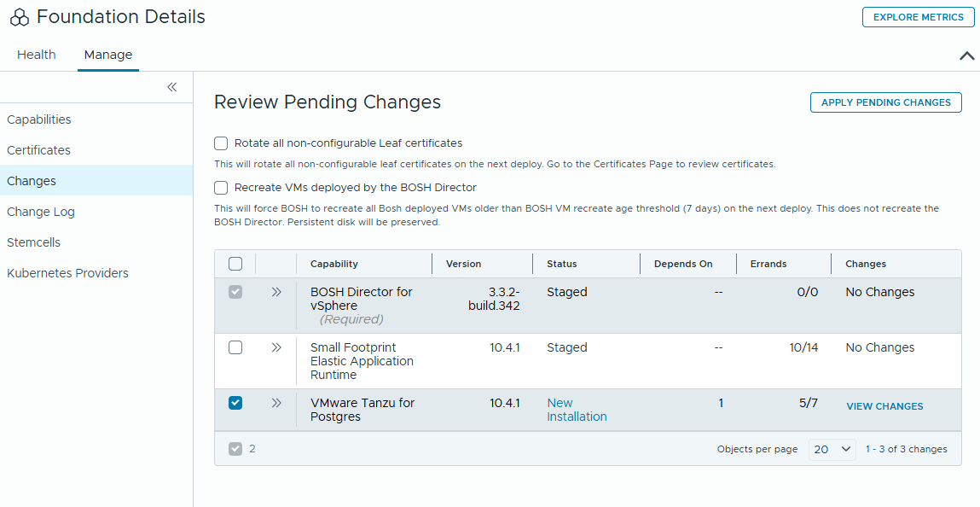Open the VIEW CHANGES link for Postgres
Screen dimensions: 980x507
pos(884,406)
